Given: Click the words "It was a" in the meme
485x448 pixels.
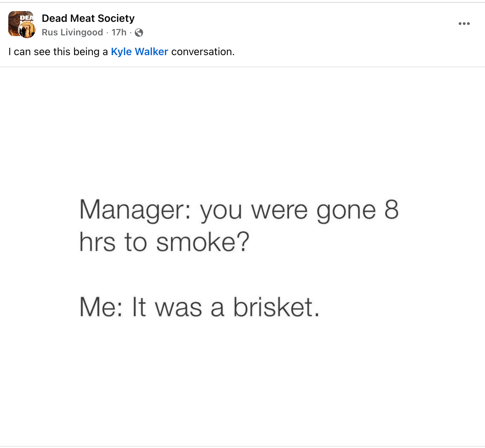Looking at the screenshot, I should (x=178, y=307).
